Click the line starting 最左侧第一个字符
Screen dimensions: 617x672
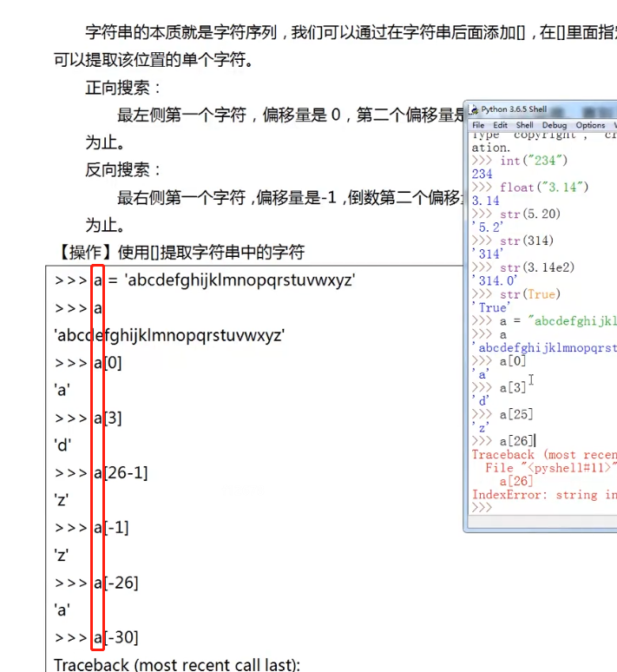pyautogui.click(x=291, y=115)
